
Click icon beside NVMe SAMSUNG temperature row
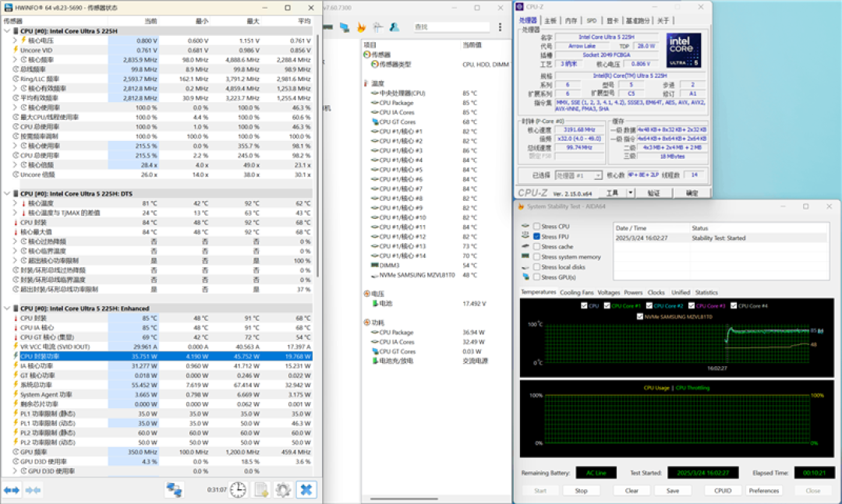(x=375, y=275)
